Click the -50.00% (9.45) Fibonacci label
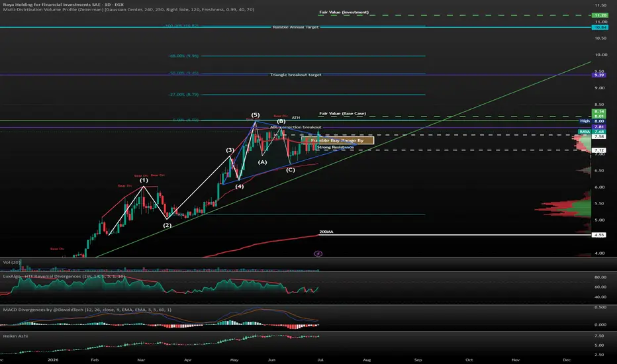The width and height of the screenshot is (617, 364). click(x=184, y=73)
